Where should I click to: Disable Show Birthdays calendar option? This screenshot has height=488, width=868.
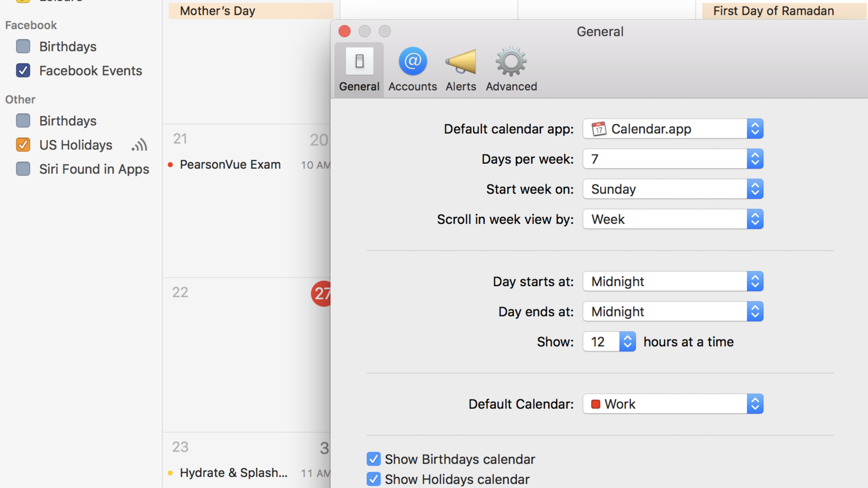click(373, 458)
